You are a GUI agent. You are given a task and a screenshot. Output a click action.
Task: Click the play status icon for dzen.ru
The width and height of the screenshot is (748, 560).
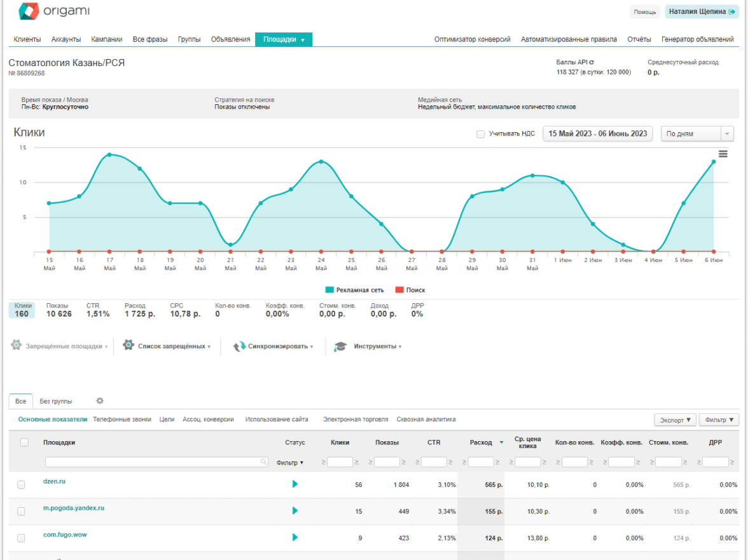point(294,484)
